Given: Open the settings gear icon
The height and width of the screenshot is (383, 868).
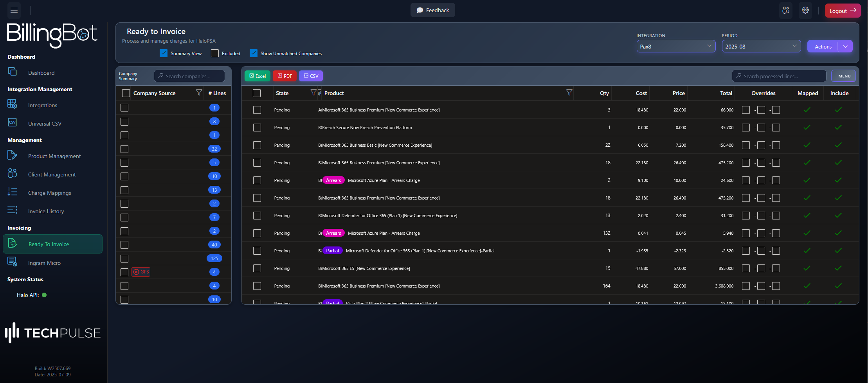Looking at the screenshot, I should click(x=805, y=11).
